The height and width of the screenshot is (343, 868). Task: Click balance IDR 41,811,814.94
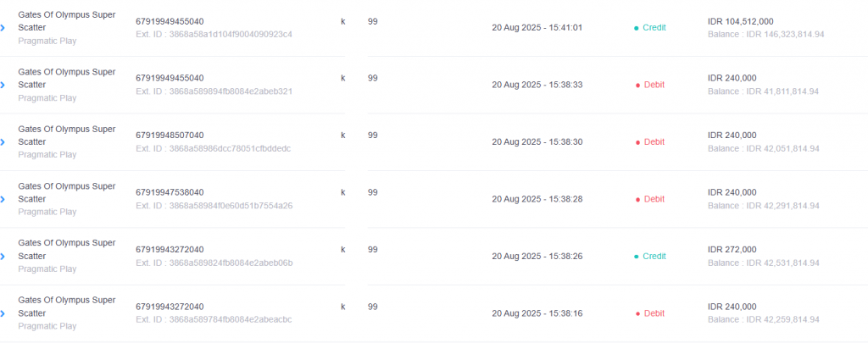coord(764,91)
